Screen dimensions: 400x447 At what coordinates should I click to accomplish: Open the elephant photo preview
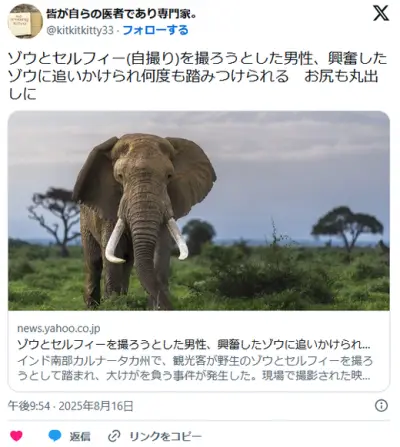199,211
